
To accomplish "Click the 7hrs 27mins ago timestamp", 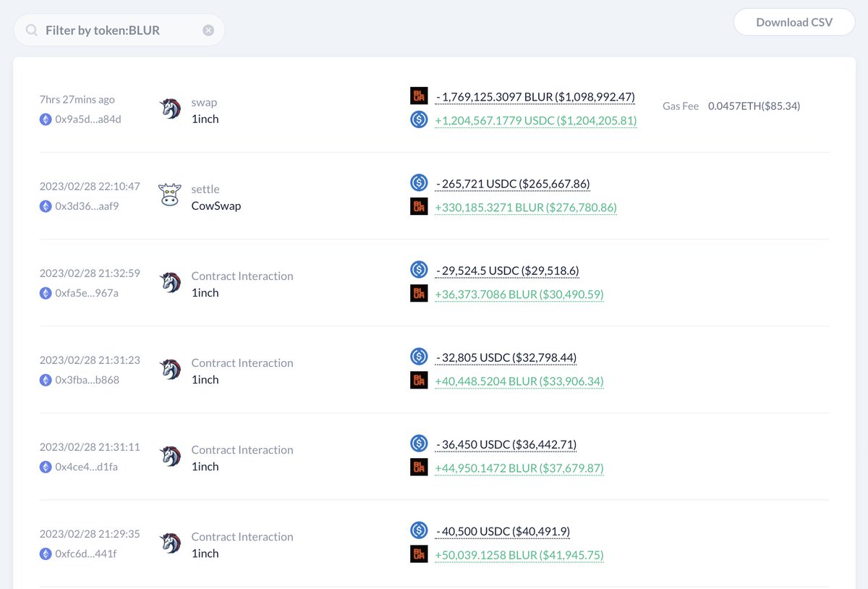I will tap(77, 99).
